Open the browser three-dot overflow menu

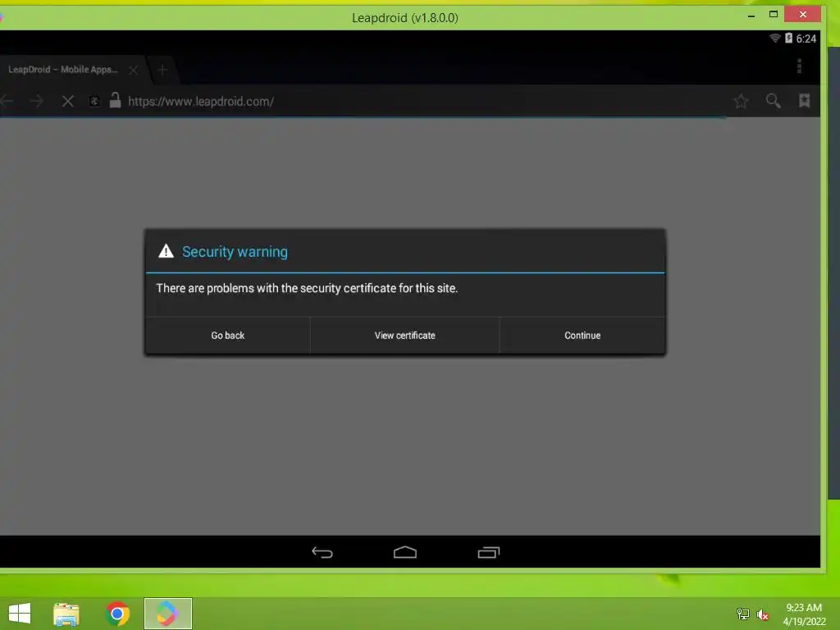[x=799, y=66]
